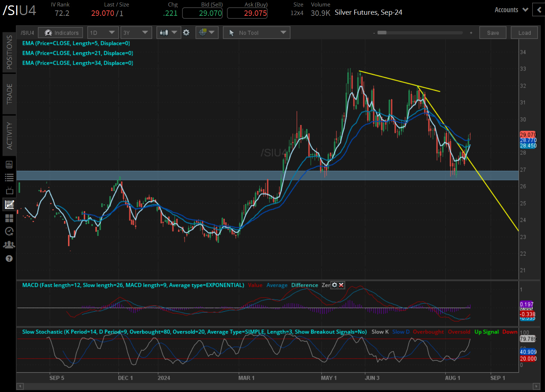Click the Save button

(x=493, y=33)
